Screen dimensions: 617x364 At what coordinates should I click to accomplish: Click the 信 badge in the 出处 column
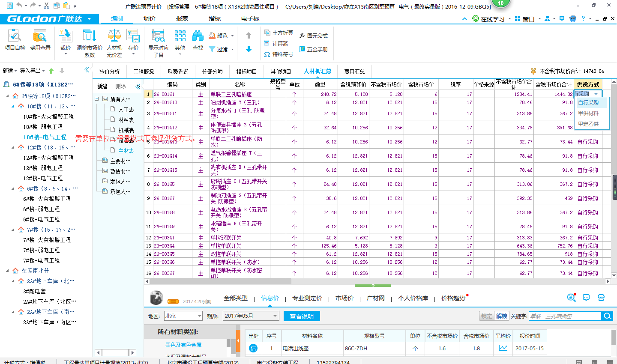coord(253,348)
